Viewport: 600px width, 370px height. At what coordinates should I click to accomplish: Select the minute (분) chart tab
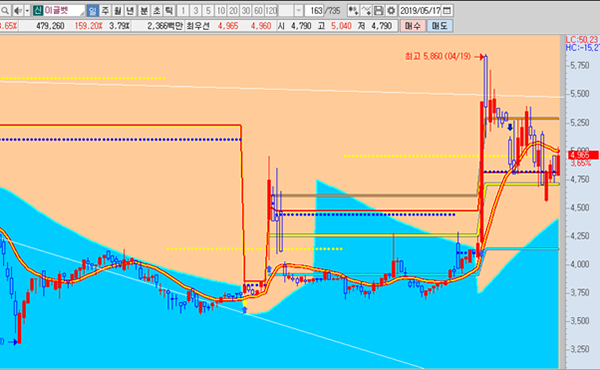point(144,11)
